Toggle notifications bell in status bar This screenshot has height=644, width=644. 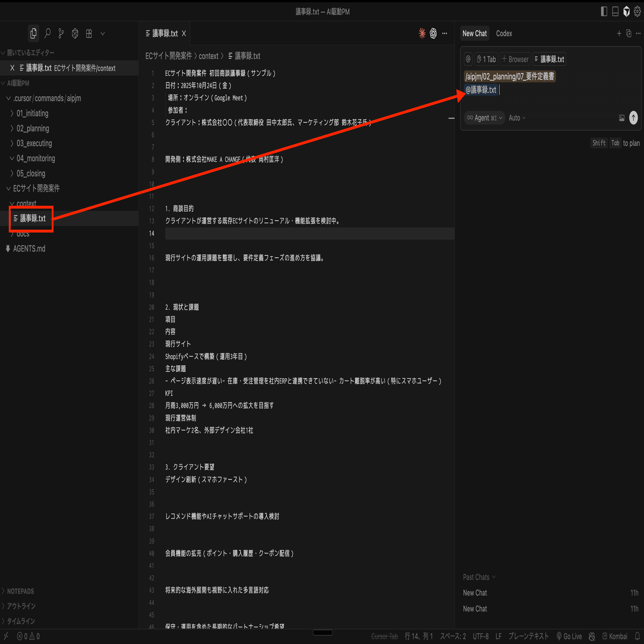coord(637,636)
